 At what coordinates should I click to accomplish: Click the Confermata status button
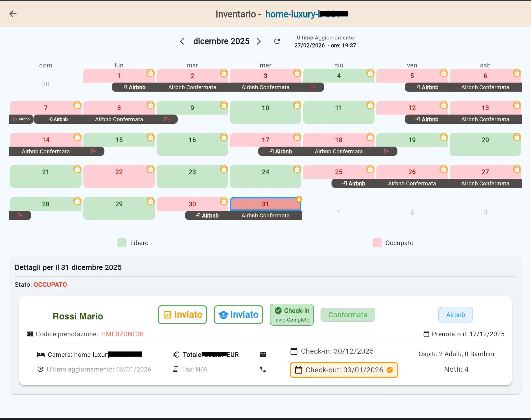click(x=348, y=314)
